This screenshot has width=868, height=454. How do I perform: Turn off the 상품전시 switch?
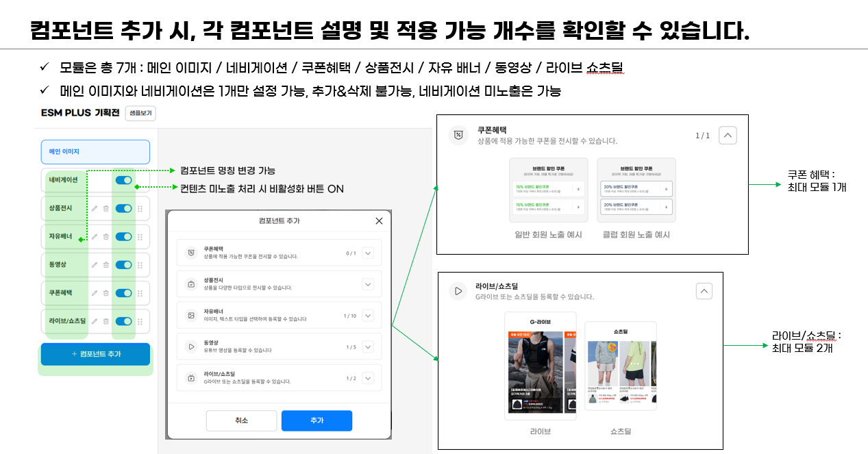click(124, 208)
